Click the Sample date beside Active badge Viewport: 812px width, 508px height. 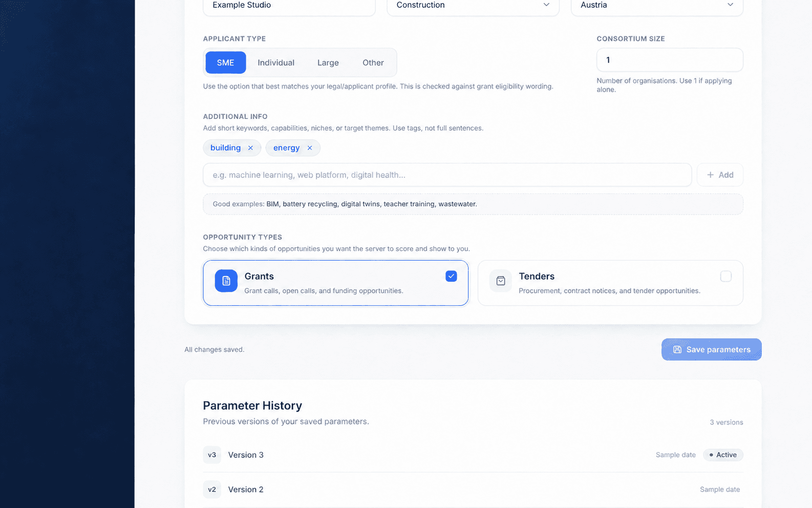[x=676, y=455]
